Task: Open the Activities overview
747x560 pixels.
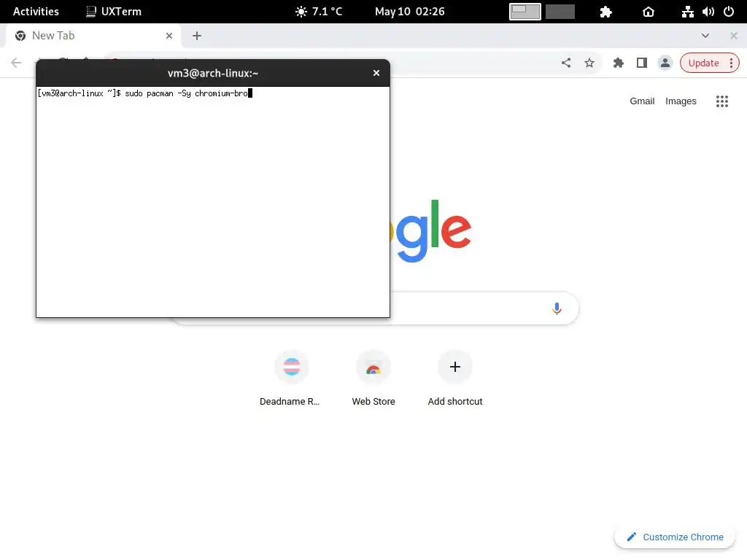Action: click(36, 12)
